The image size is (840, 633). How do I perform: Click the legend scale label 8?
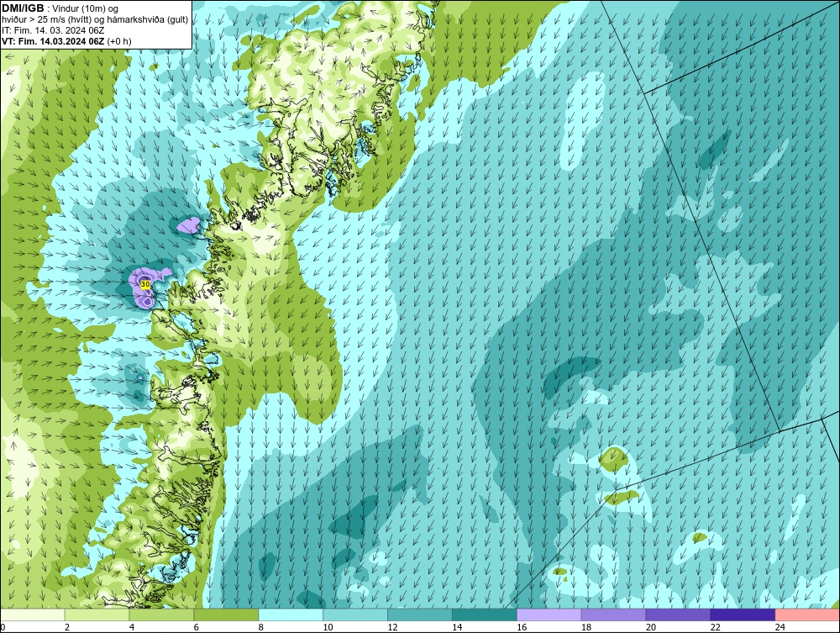coord(261,627)
